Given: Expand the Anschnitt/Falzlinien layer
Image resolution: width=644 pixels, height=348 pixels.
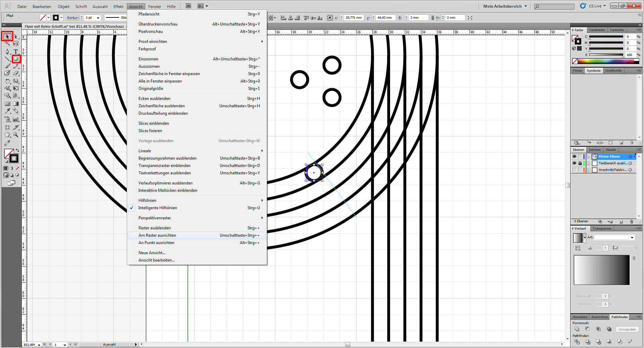Looking at the screenshot, I should 589,170.
